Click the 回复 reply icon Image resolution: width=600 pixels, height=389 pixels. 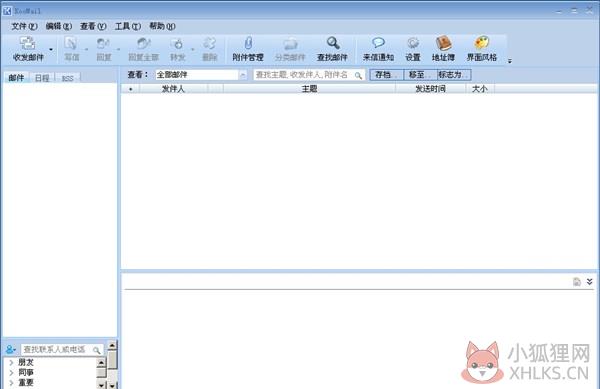point(103,43)
